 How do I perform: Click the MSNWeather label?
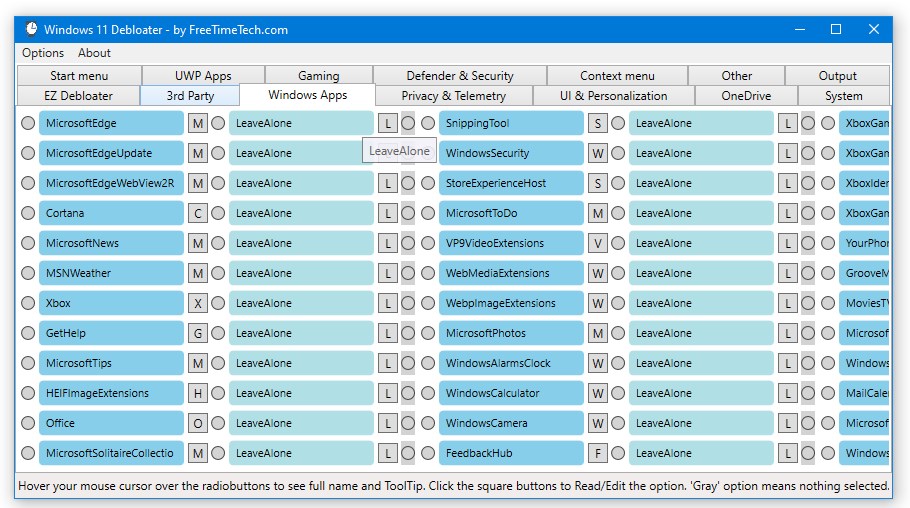pyautogui.click(x=111, y=273)
